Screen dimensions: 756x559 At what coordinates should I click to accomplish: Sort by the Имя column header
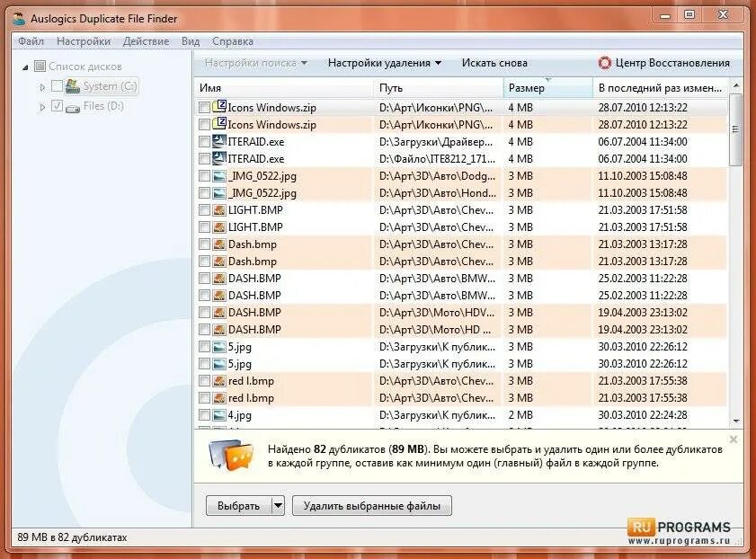click(x=284, y=88)
